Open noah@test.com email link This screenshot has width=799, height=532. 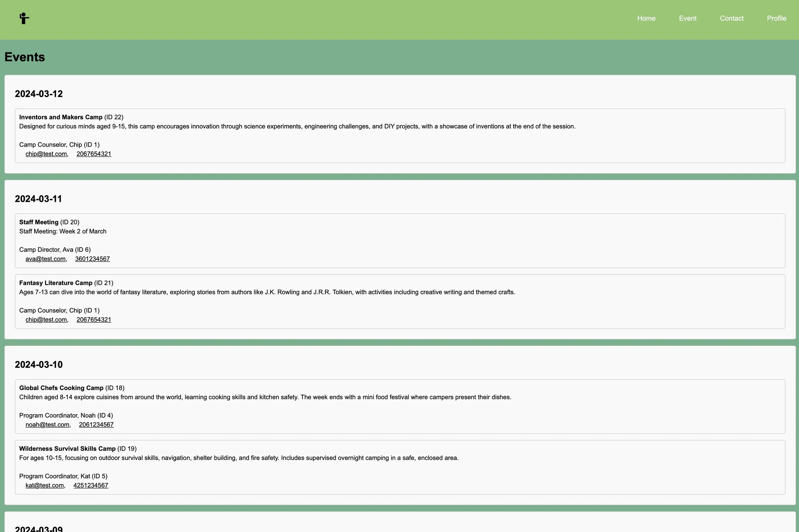point(47,424)
